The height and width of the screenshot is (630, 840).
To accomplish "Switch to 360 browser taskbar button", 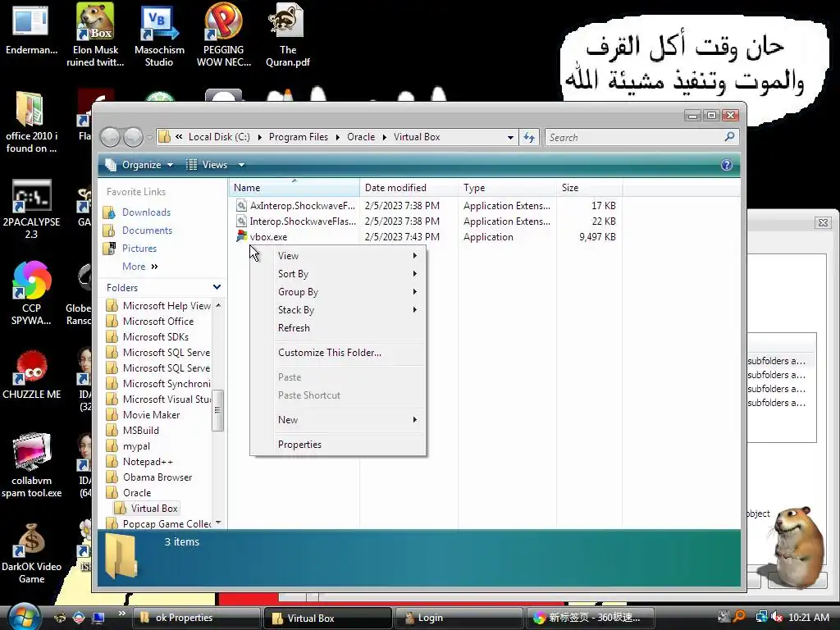I will (590, 618).
